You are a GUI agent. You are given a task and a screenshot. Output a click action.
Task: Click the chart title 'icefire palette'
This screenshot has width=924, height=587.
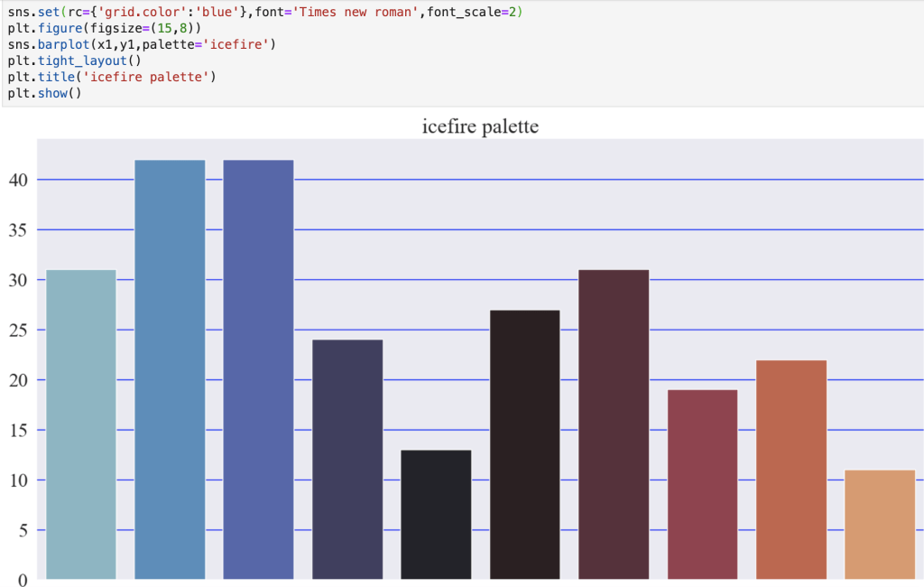tap(480, 126)
